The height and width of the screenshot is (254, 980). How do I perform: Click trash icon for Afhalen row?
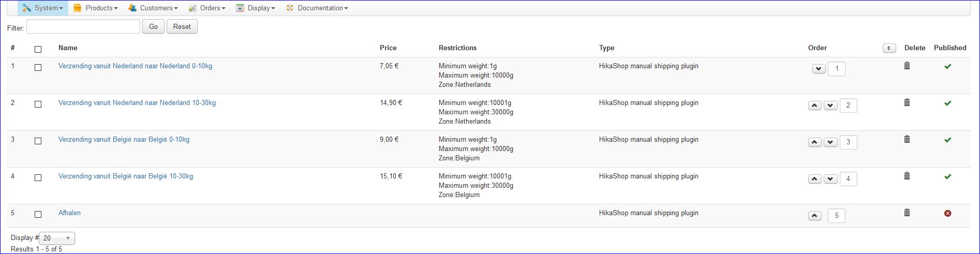point(907,213)
